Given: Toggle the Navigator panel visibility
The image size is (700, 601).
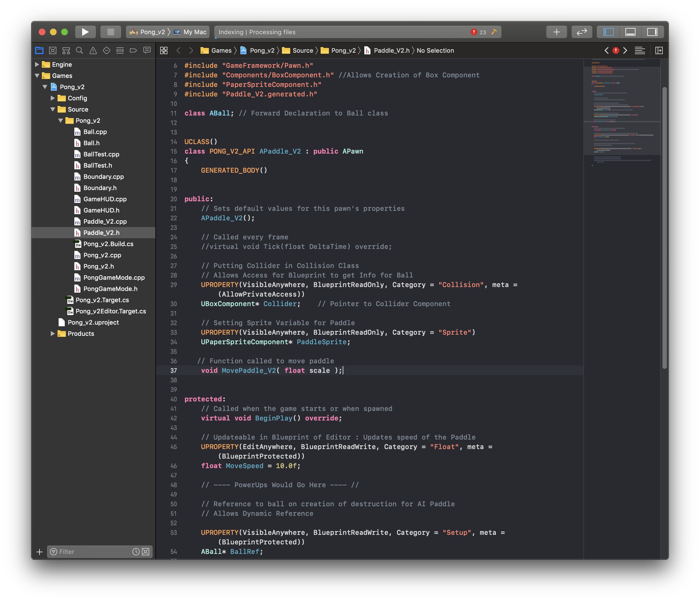Looking at the screenshot, I should (609, 32).
